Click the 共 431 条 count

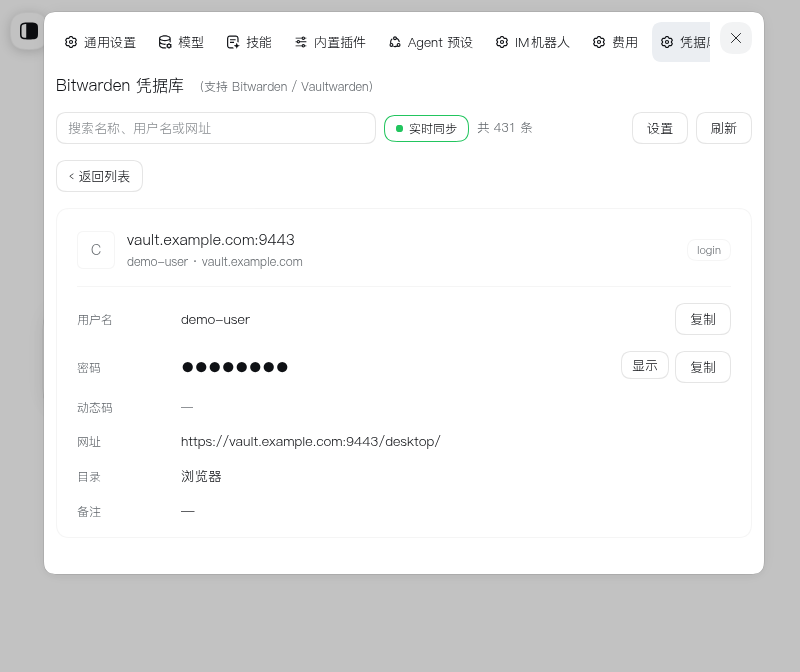(x=505, y=128)
